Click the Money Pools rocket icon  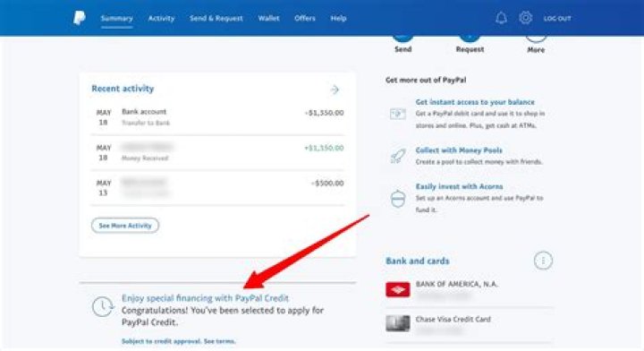[x=397, y=156]
